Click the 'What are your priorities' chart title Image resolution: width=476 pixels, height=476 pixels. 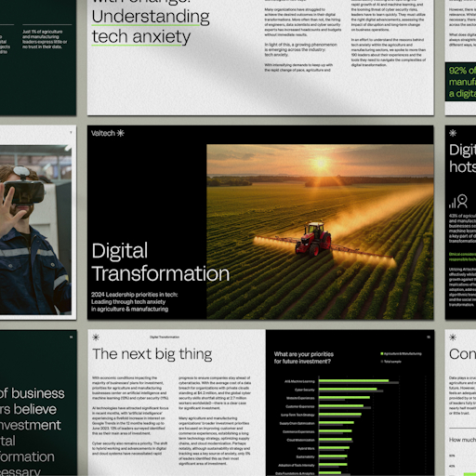[304, 358]
